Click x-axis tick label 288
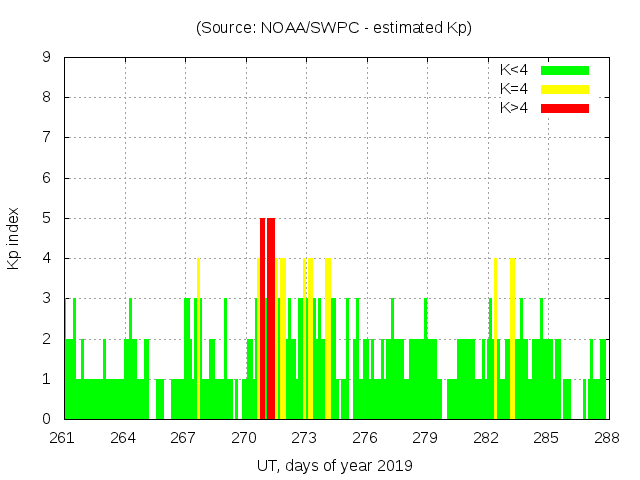 (607, 438)
